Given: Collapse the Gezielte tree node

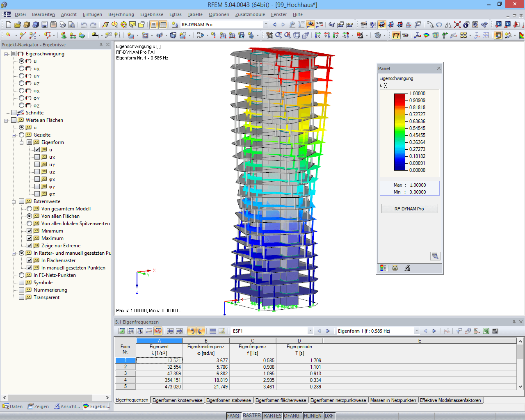Looking at the screenshot, I should click(x=14, y=135).
